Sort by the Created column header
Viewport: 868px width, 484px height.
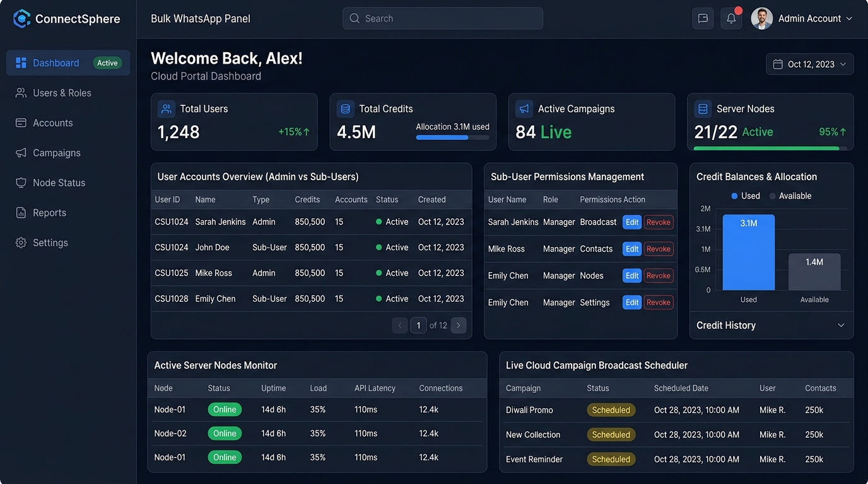pos(432,200)
